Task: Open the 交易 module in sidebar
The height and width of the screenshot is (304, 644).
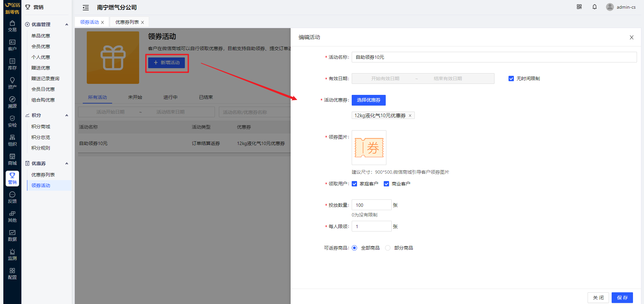Action: coord(12,26)
